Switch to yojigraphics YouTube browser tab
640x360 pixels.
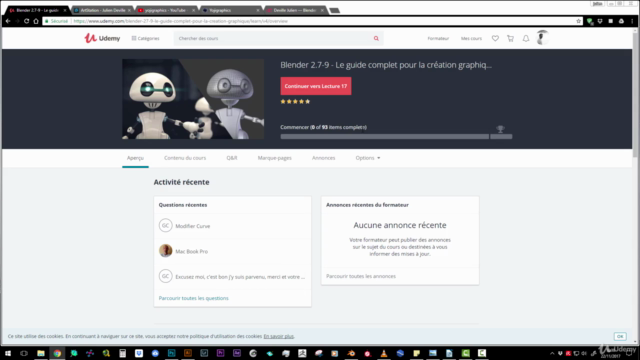(x=165, y=10)
